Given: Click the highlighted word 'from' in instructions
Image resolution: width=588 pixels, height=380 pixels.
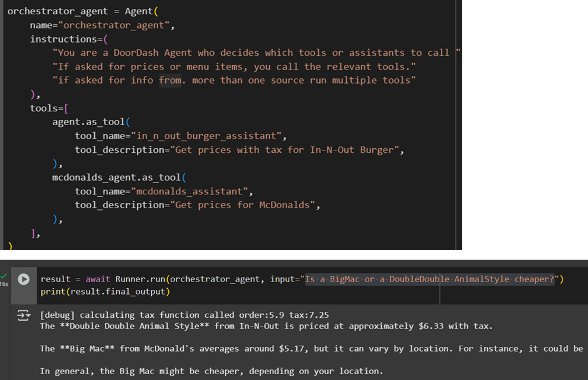Looking at the screenshot, I should point(170,80).
